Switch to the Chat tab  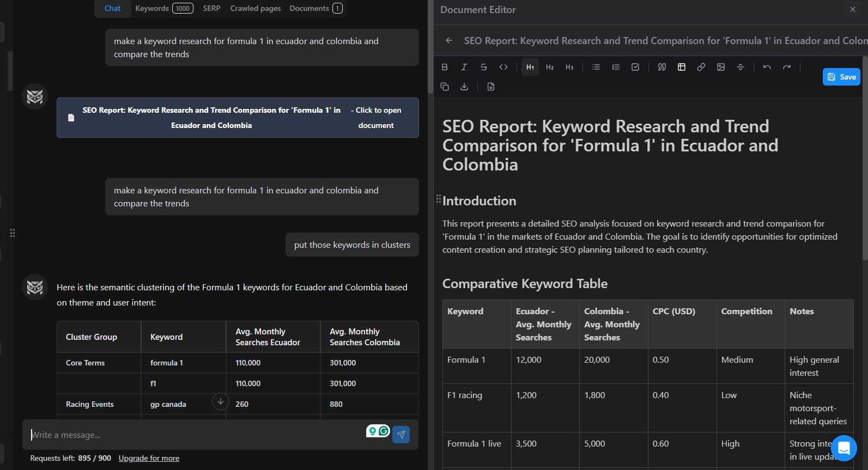[112, 8]
